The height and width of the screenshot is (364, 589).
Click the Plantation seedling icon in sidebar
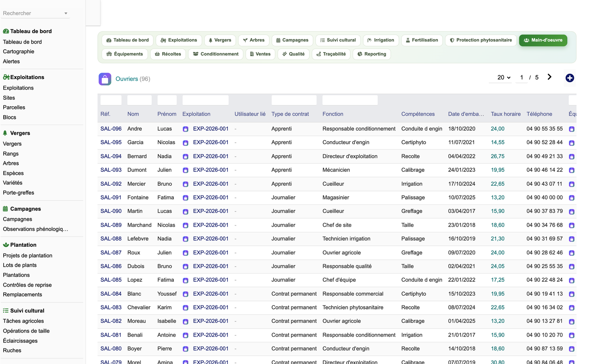click(x=6, y=245)
